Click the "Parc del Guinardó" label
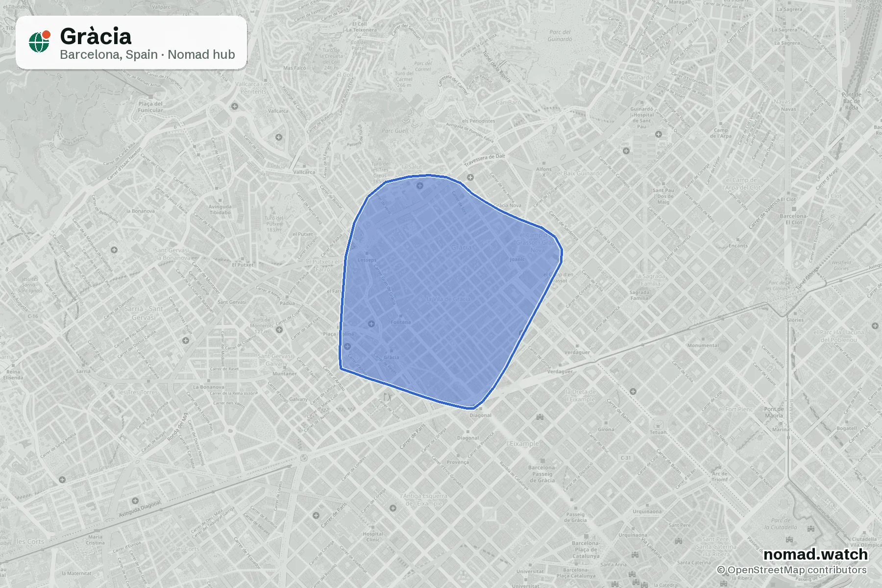Image resolution: width=882 pixels, height=588 pixels. 560,36
